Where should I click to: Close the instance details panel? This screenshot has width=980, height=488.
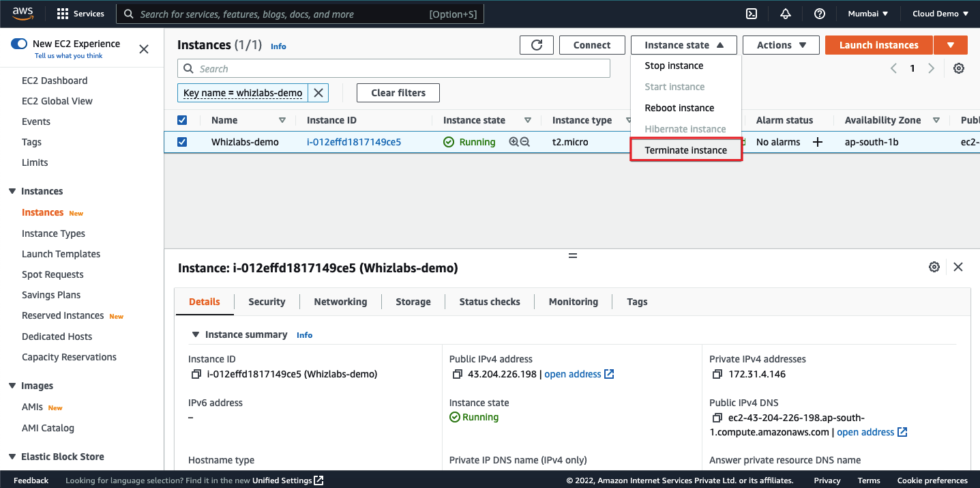coord(958,267)
